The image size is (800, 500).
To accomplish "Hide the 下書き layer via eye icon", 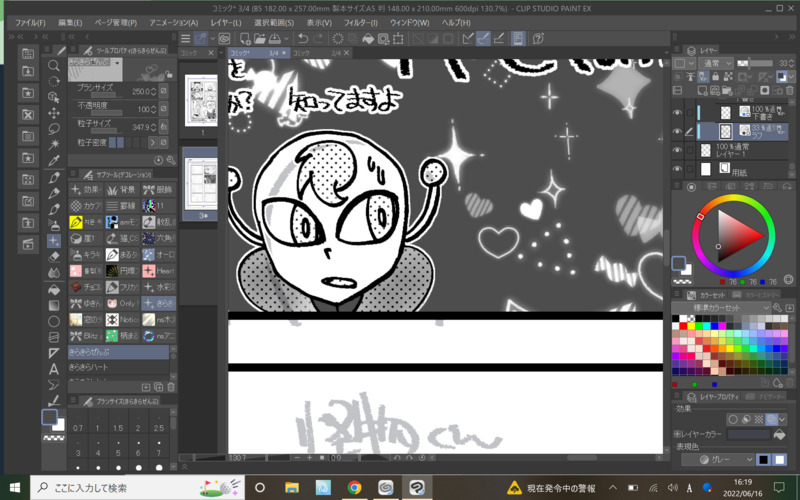I will point(677,112).
